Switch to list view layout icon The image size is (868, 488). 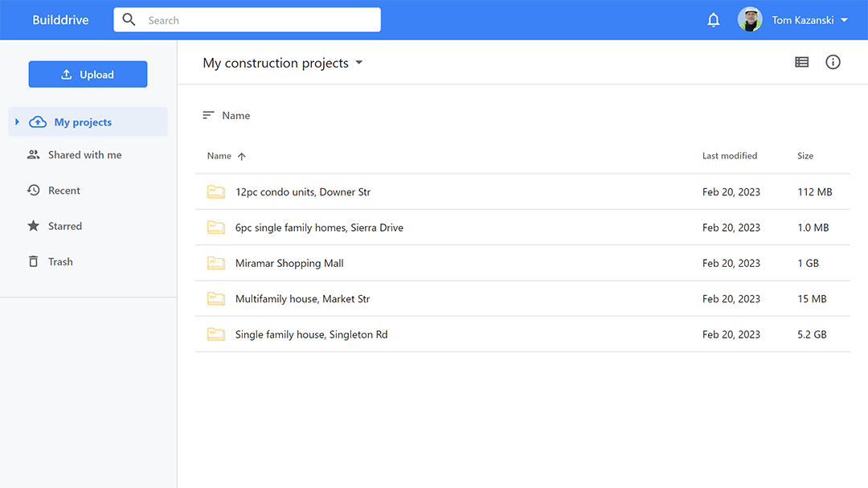[801, 62]
